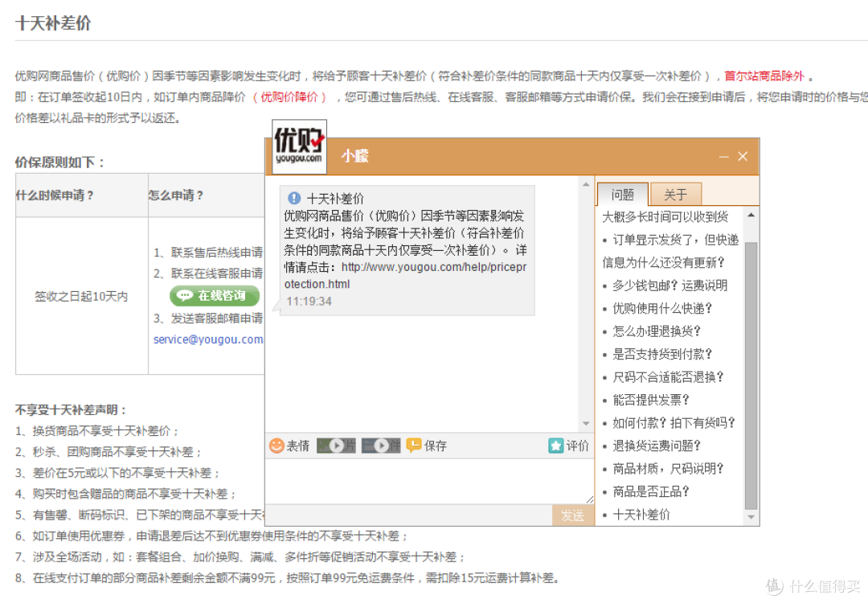This screenshot has height=604, width=868.
Task: Click the info icon beside 十天补差价 message
Action: [294, 198]
